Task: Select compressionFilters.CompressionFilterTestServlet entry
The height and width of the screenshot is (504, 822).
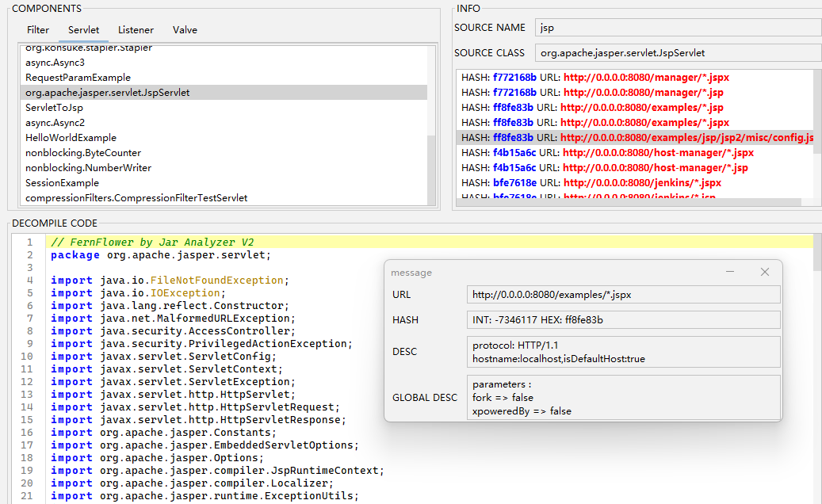Action: coord(136,198)
